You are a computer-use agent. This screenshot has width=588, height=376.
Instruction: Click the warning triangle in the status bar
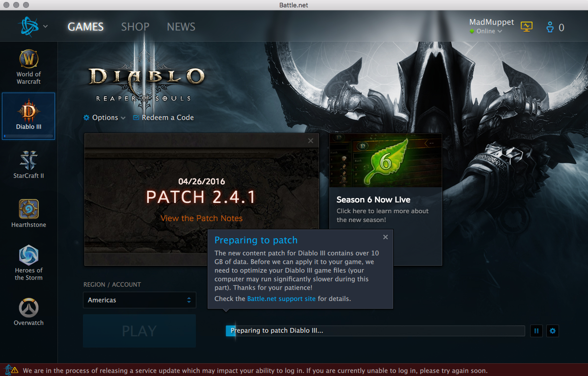tap(14, 371)
